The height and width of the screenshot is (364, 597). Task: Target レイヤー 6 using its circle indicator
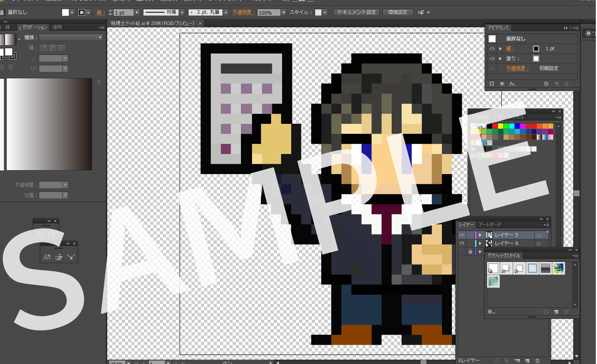538,243
